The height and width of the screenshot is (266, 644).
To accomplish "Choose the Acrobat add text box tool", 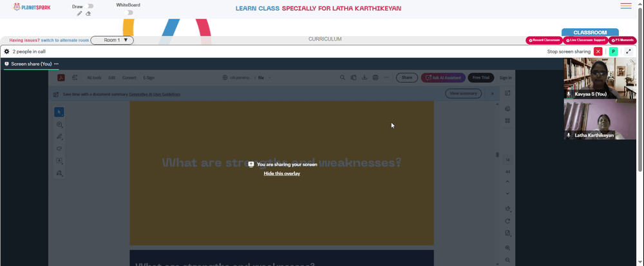I will 59,161.
